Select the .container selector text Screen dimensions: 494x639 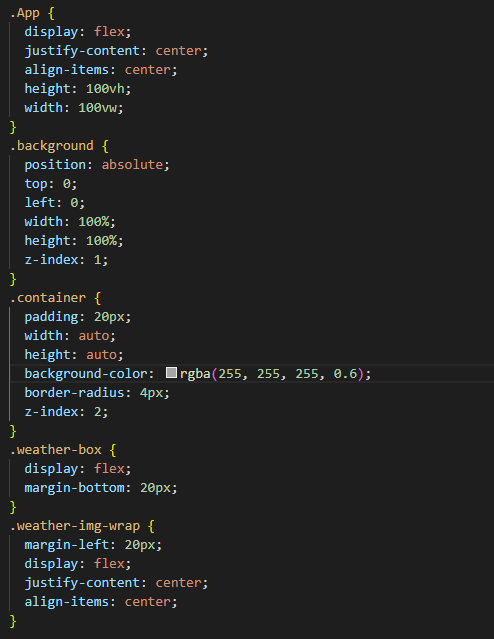(x=48, y=298)
